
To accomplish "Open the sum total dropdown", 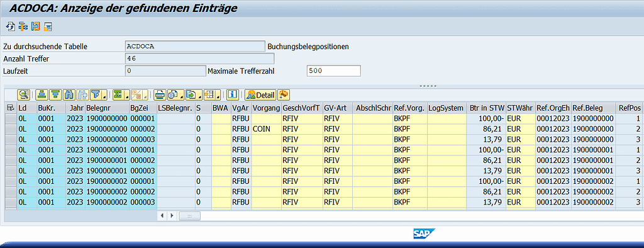I will click(121, 95).
